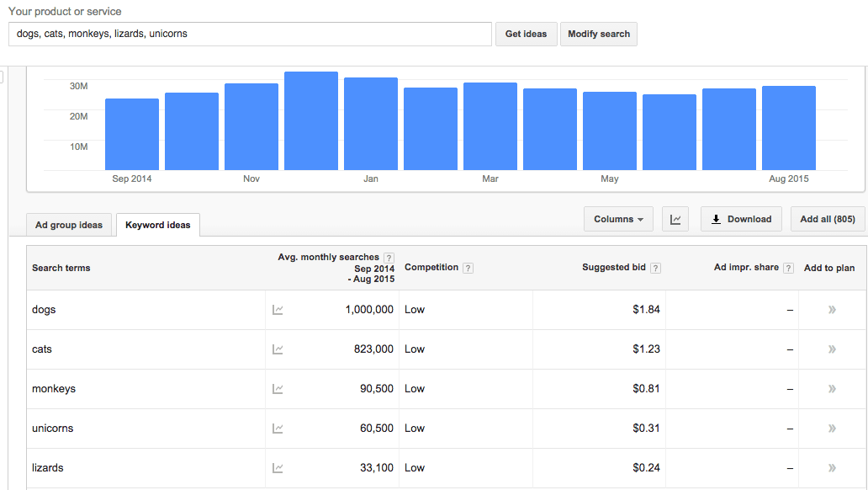Image resolution: width=868 pixels, height=490 pixels.
Task: Add unicorns to plan with arrow icon
Action: pos(832,429)
